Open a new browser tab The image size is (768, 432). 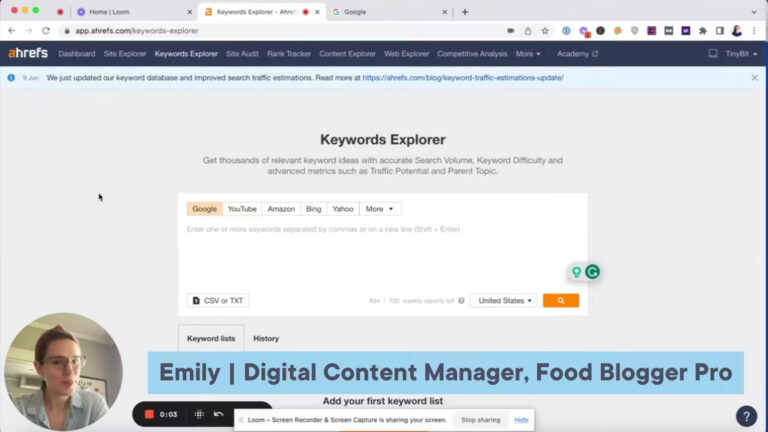point(465,12)
